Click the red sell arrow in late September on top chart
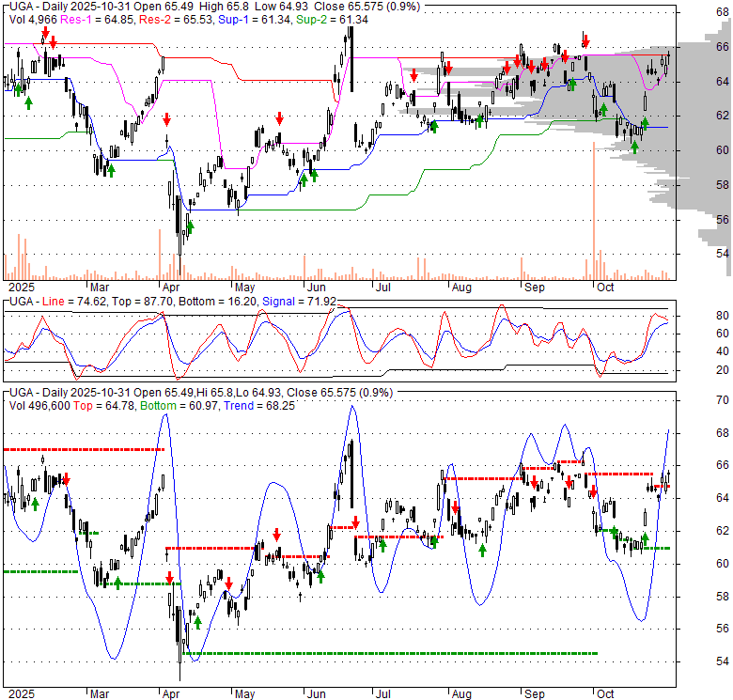The image size is (733, 700). click(585, 41)
